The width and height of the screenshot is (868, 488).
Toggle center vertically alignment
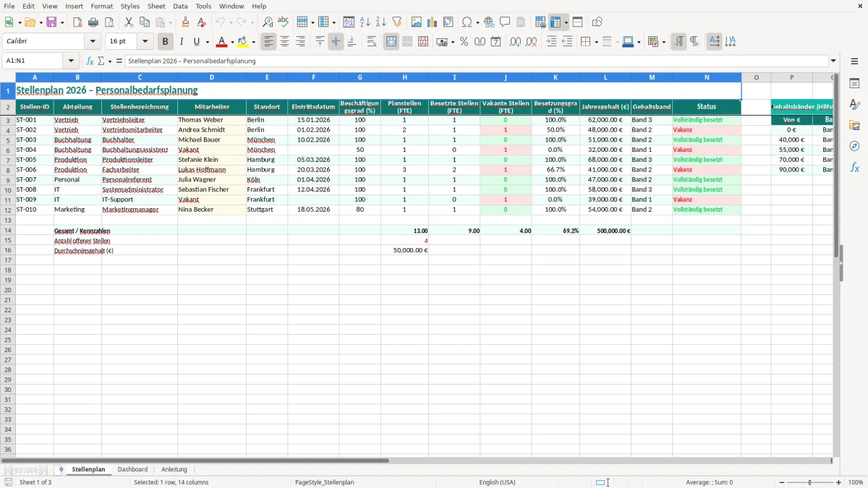pyautogui.click(x=336, y=42)
